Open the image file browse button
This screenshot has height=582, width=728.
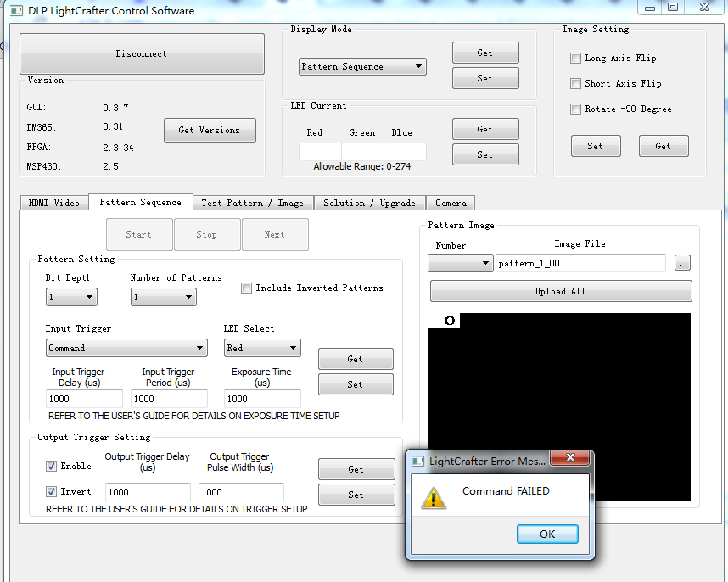682,263
